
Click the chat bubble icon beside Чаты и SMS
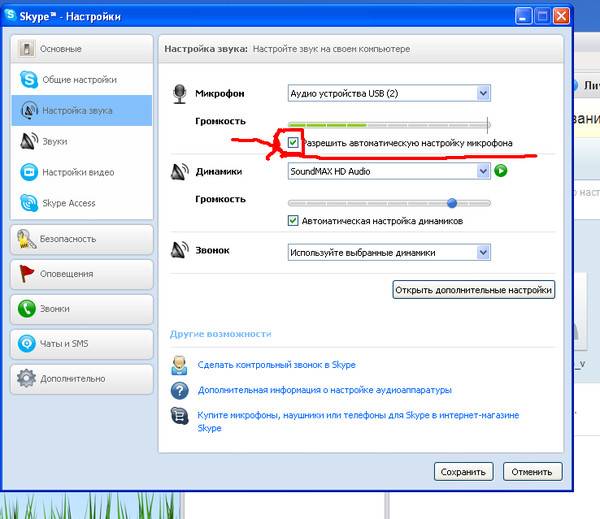26,343
